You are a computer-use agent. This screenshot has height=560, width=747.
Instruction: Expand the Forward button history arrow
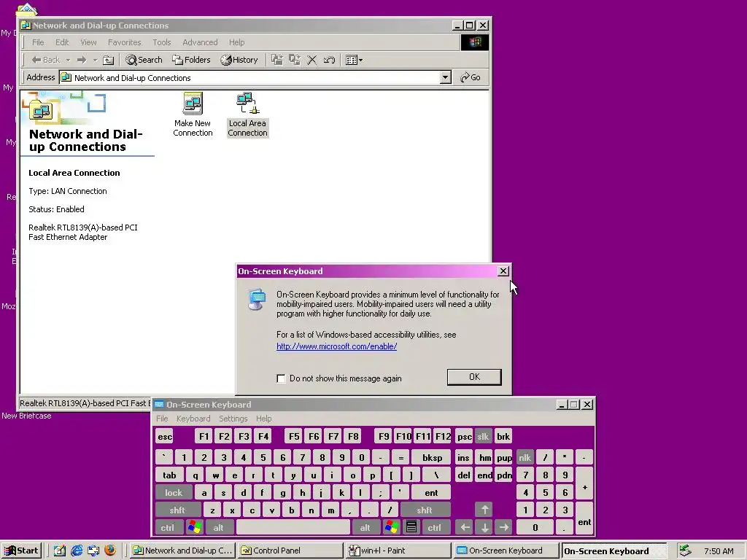point(95,60)
